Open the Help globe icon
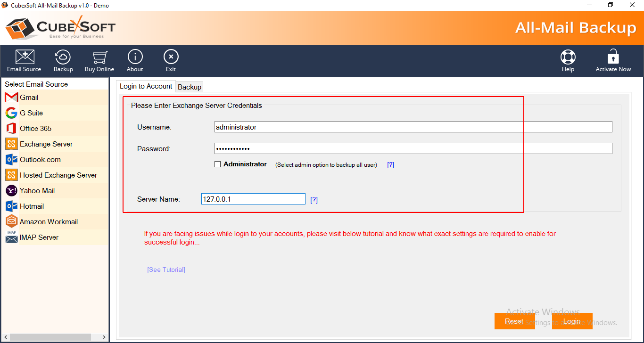The height and width of the screenshot is (343, 644). coord(568,60)
